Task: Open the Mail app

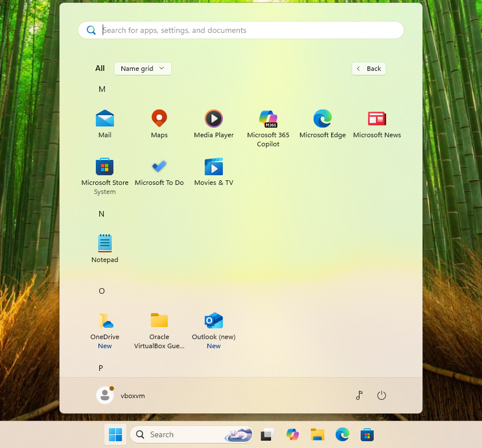Action: [105, 124]
